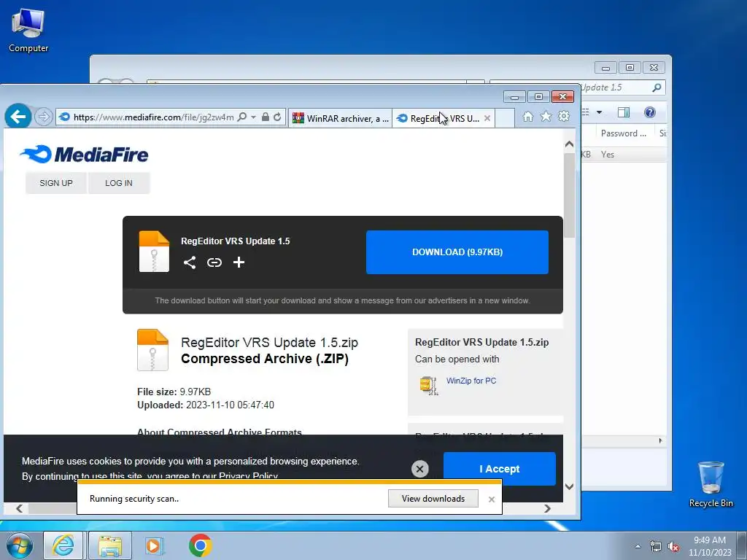Image resolution: width=747 pixels, height=560 pixels.
Task: Click the SIGN UP button
Action: [56, 183]
